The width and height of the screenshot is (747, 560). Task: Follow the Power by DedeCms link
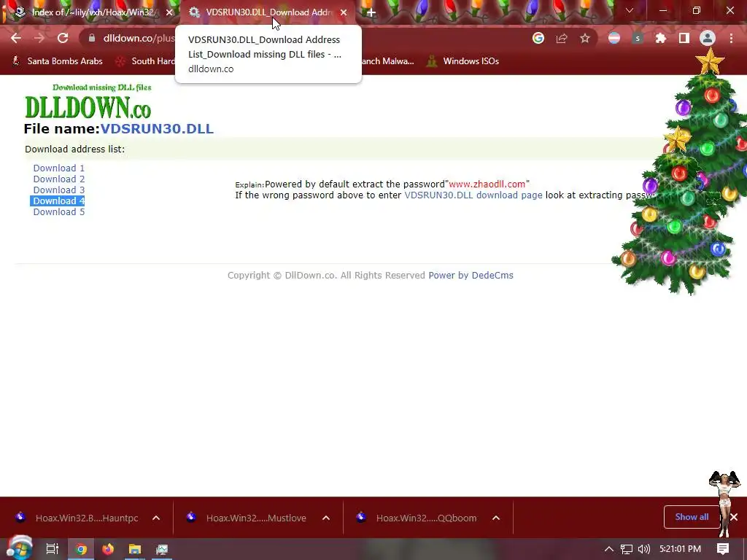[471, 275]
